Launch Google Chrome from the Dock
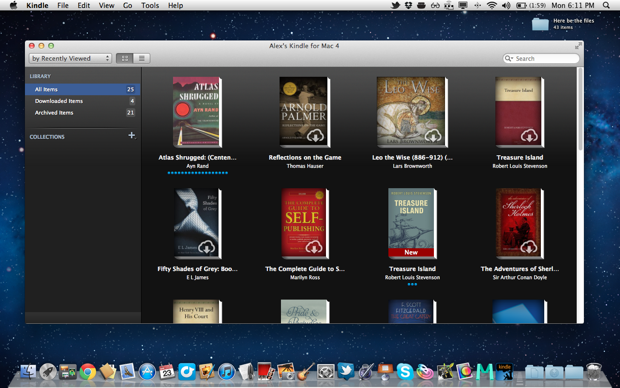This screenshot has height=388, width=620. [87, 372]
